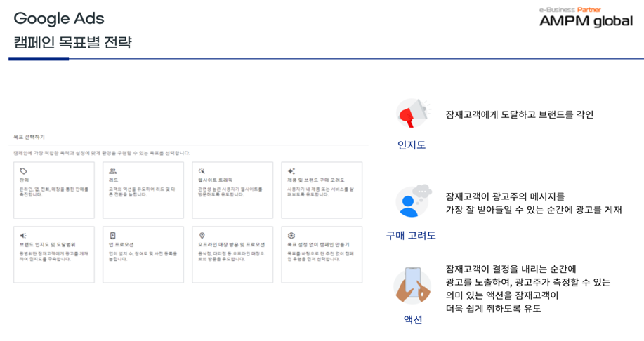Select the 제품 및 브랜드 구매 고려도 title
644x341 pixels.
click(x=316, y=180)
